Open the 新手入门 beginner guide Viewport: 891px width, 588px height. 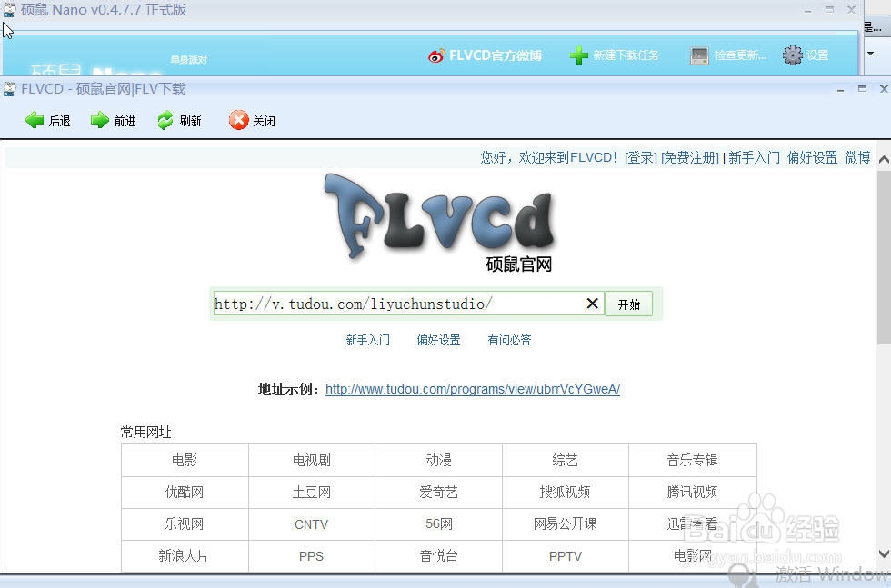(x=368, y=339)
